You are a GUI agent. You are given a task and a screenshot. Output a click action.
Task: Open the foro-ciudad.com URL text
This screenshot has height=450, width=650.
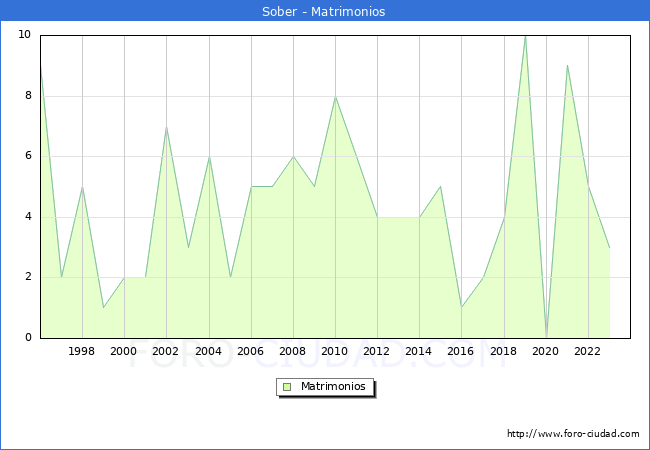click(573, 433)
